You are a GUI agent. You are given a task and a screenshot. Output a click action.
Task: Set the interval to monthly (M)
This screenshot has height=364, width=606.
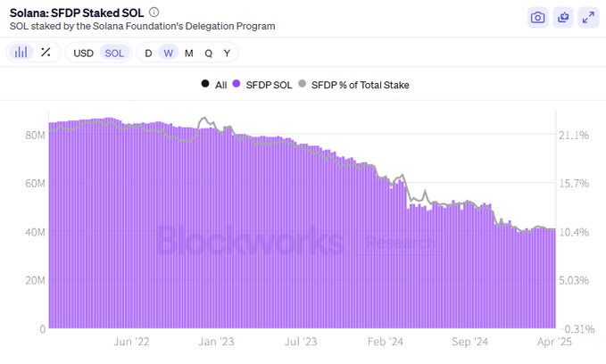point(188,53)
